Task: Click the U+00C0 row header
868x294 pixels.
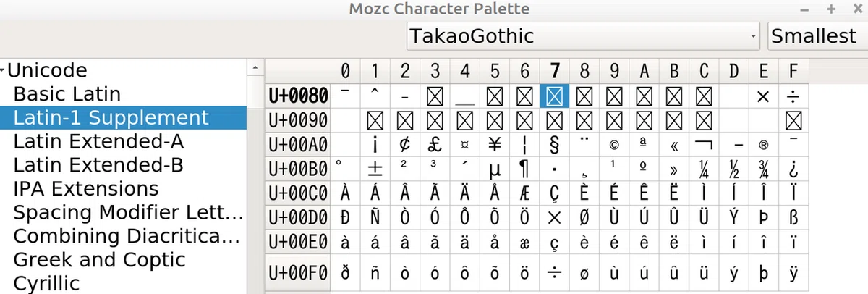Action: (298, 193)
